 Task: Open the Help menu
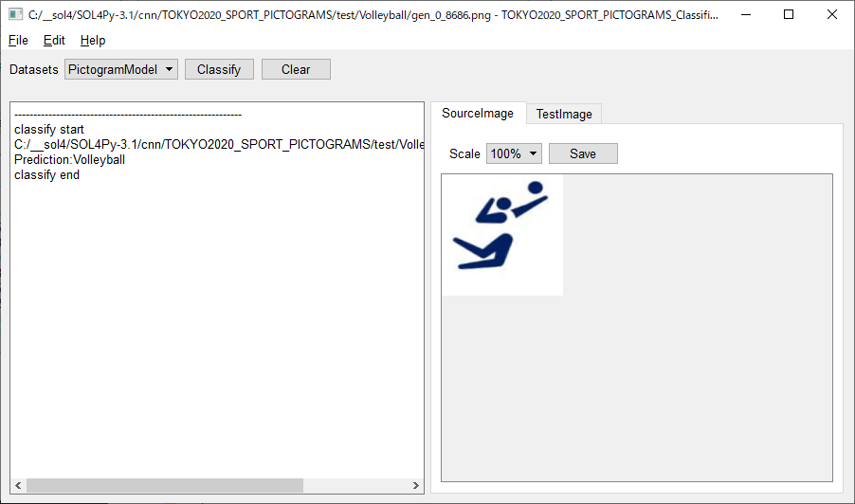[x=93, y=41]
